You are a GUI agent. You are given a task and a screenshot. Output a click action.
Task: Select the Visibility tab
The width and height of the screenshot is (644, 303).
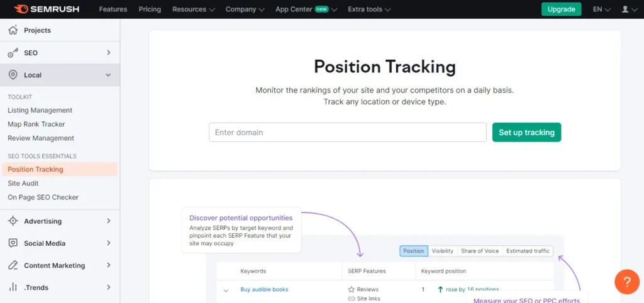pyautogui.click(x=442, y=251)
